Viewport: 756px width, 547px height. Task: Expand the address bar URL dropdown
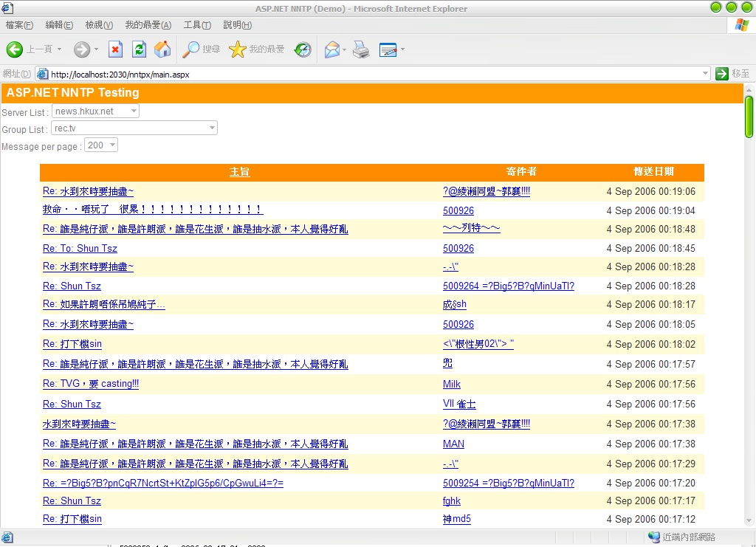click(x=705, y=74)
